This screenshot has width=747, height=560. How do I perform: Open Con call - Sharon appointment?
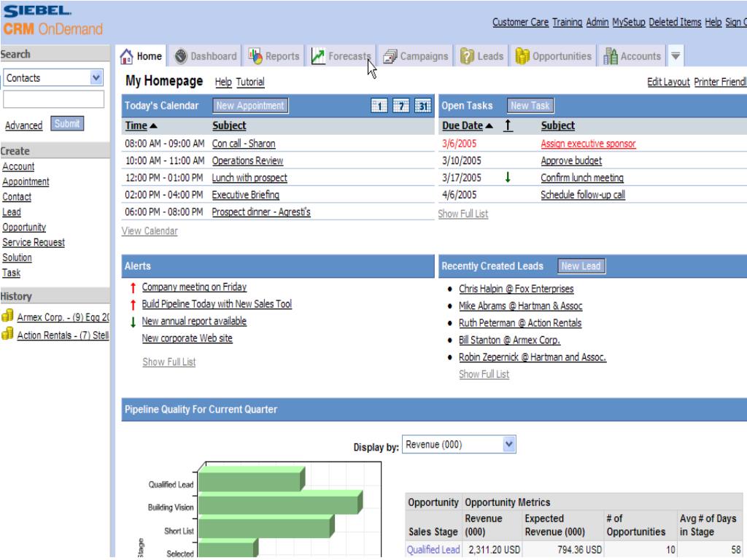pos(244,144)
